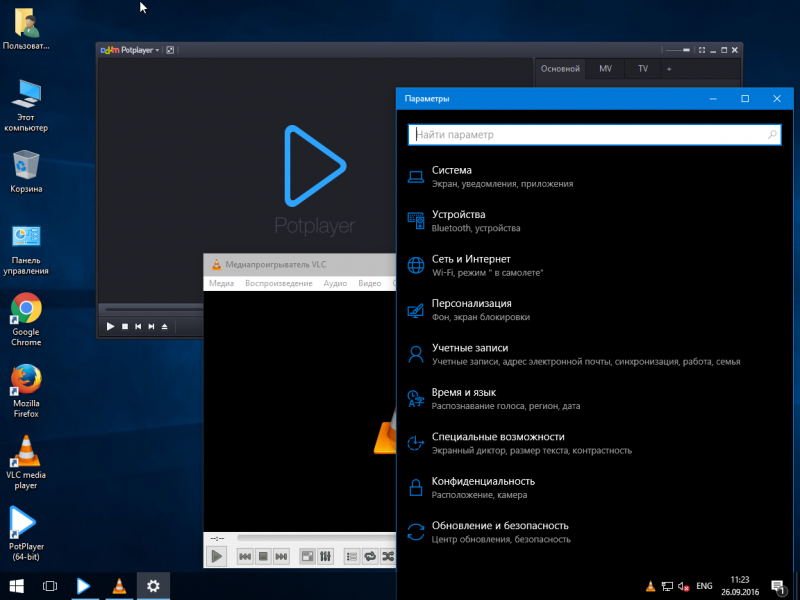Click previous media button in VLC
This screenshot has width=800, height=600.
[245, 556]
